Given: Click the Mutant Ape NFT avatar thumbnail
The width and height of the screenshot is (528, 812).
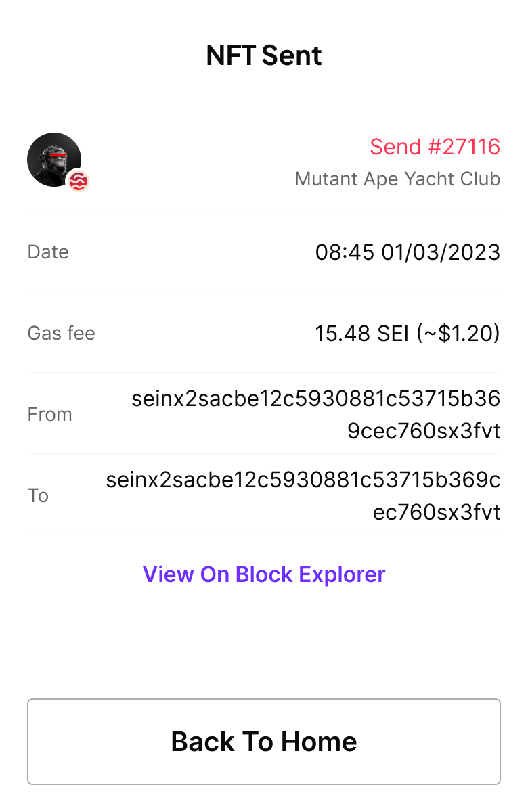Looking at the screenshot, I should click(54, 160).
